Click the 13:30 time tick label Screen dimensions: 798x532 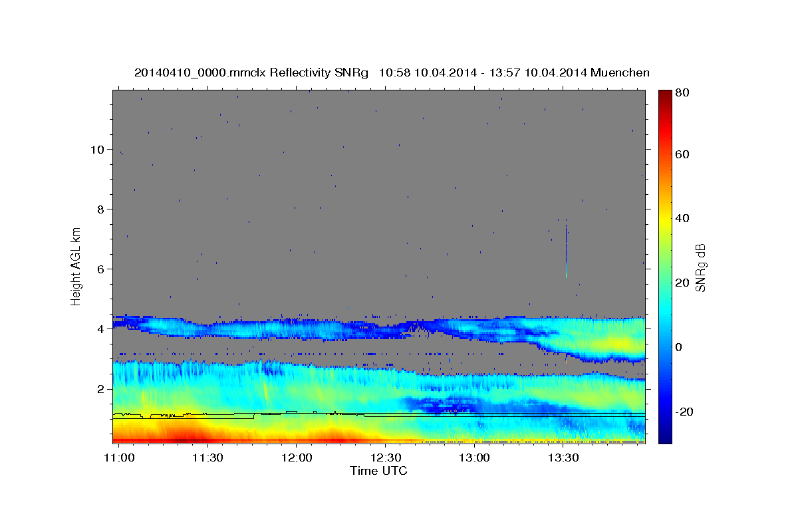(x=563, y=458)
